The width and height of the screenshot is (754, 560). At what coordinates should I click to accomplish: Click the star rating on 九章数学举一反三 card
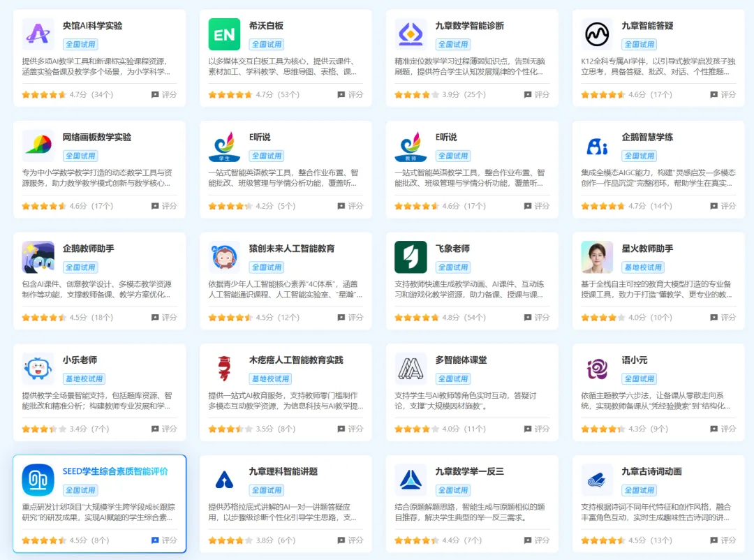417,540
